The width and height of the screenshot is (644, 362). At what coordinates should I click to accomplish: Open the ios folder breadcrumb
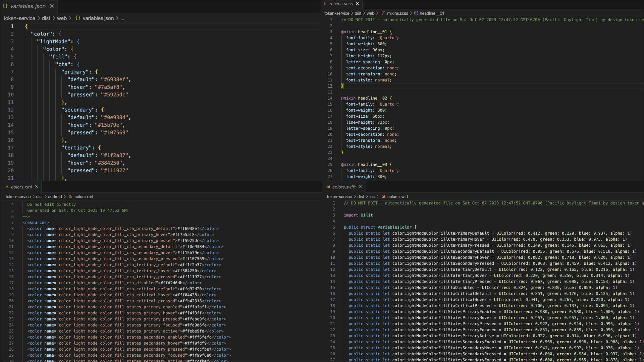[372, 197]
